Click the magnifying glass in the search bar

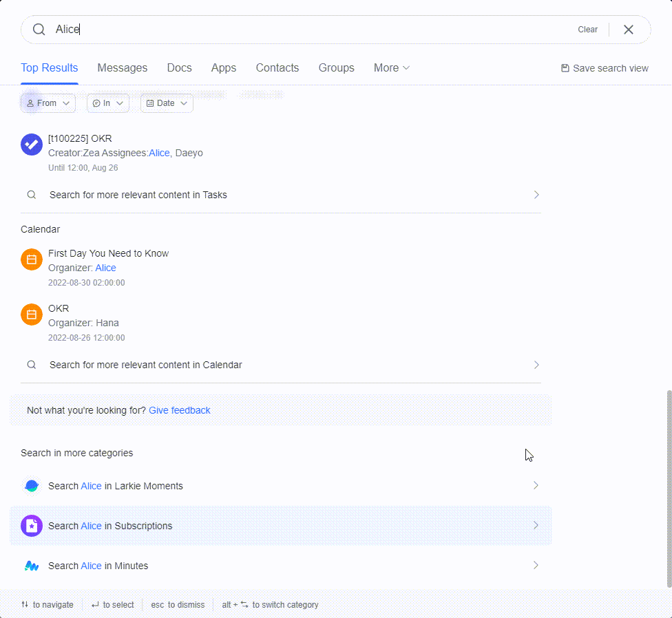pos(39,30)
